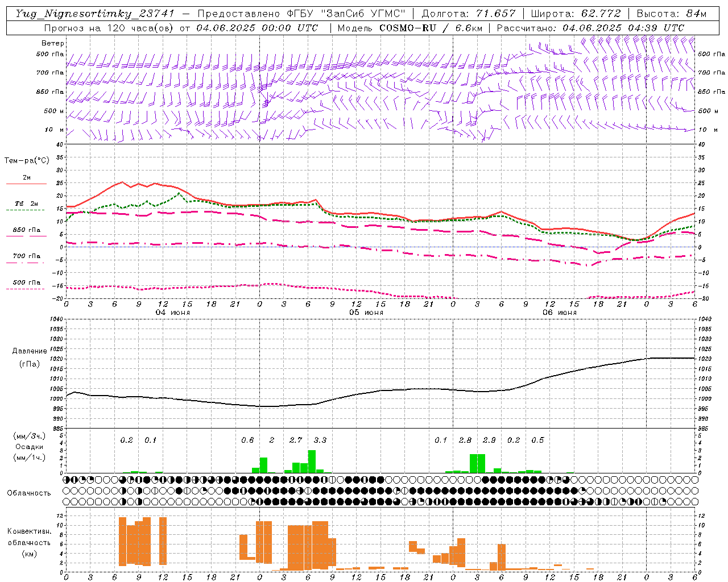This screenshot has width=728, height=582.
Task: Click the '700 гПа' temperature legend entry
Action: (x=27, y=256)
